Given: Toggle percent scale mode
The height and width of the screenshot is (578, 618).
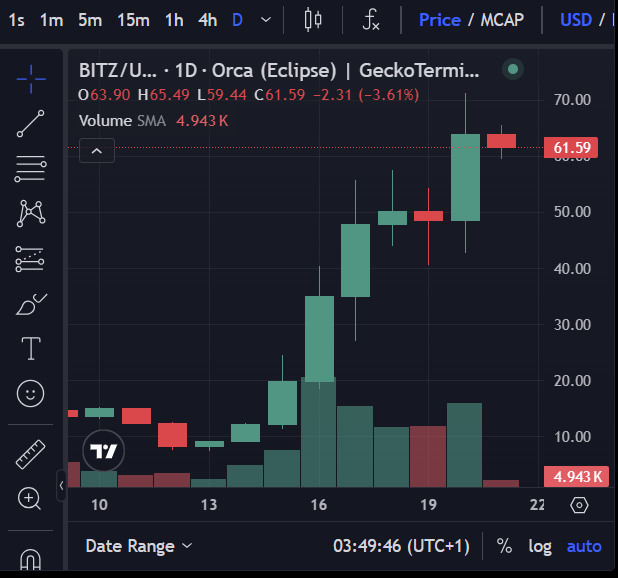Looking at the screenshot, I should (504, 546).
